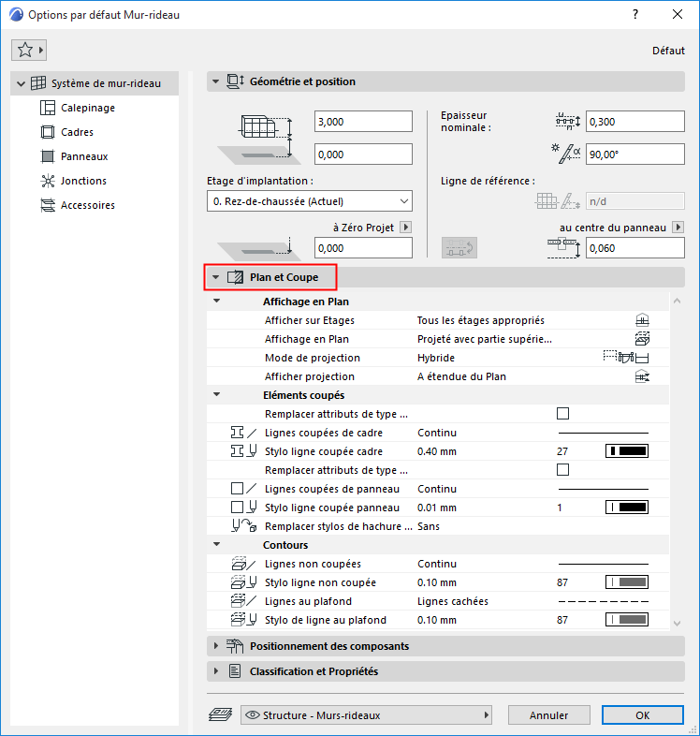The image size is (700, 736).
Task: Click the Panneaux panel icon
Action: 48,156
